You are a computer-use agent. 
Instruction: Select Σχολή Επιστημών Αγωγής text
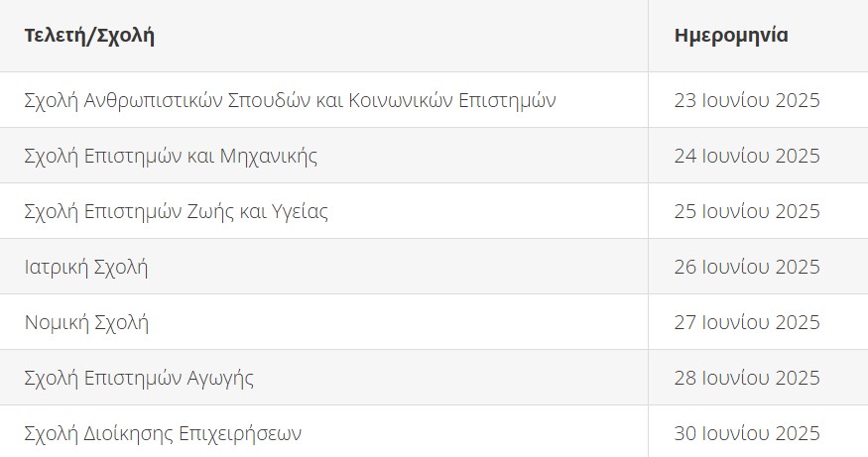point(139,378)
